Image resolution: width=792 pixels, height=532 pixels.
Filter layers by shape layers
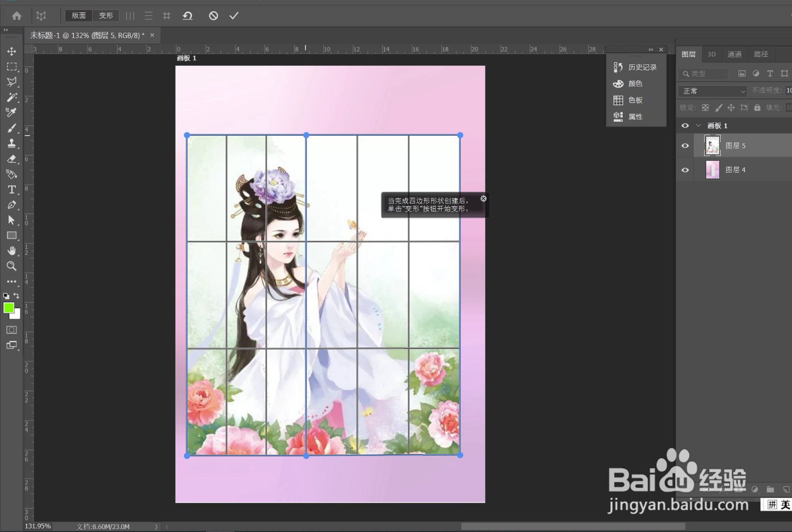(785, 74)
